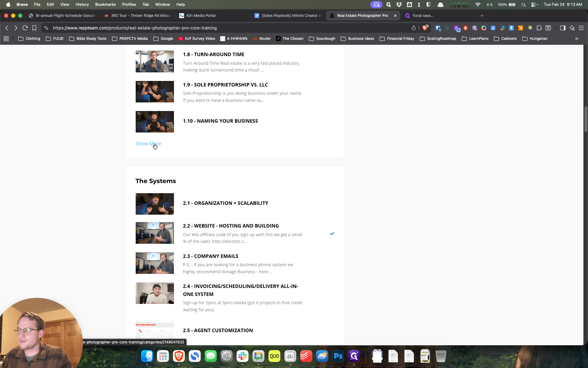Open macOS Spotlight search in menu bar
The width and height of the screenshot is (588, 368).
pos(523,4)
